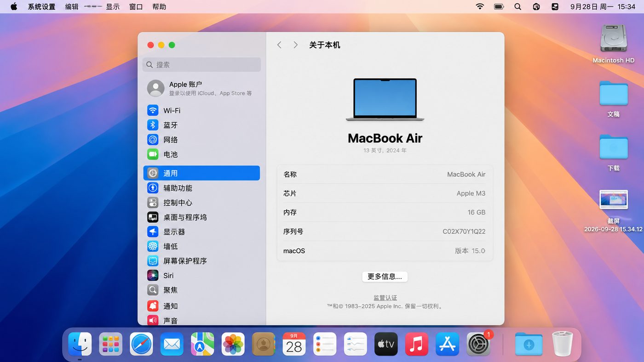Open Launchpad from the Dock
Screen dimensions: 644x362
[x=111, y=344]
